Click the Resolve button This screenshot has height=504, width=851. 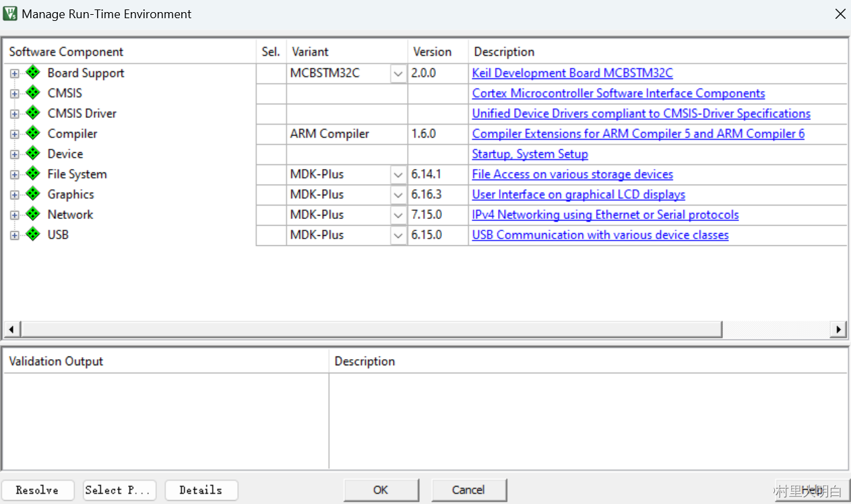[x=37, y=490]
